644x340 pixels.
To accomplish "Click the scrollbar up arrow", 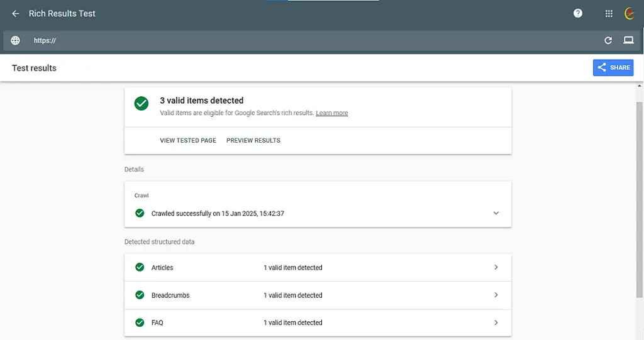I will pyautogui.click(x=640, y=86).
